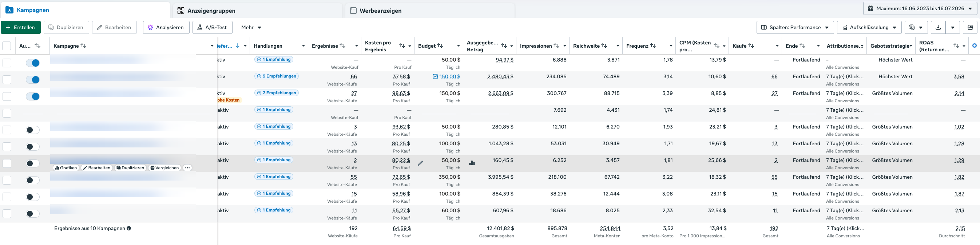Click the pencil icon to edit the 50,00 $ budget

[420, 163]
